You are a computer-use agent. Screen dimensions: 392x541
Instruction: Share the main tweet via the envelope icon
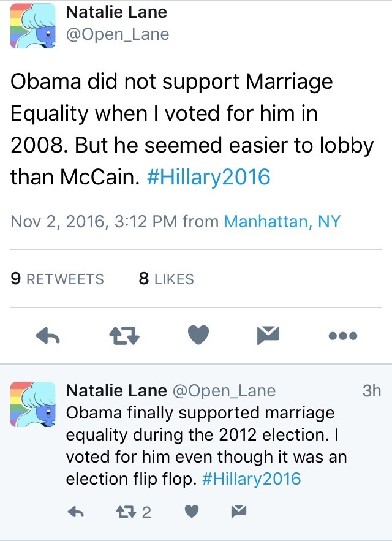coord(269,335)
